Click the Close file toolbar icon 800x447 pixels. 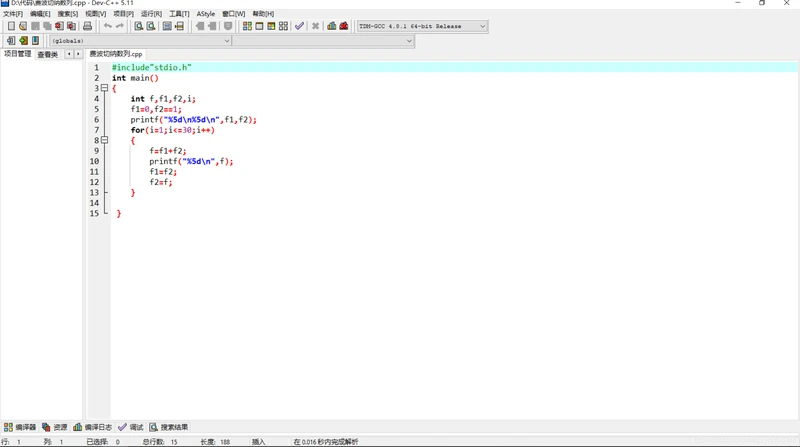tap(59, 26)
